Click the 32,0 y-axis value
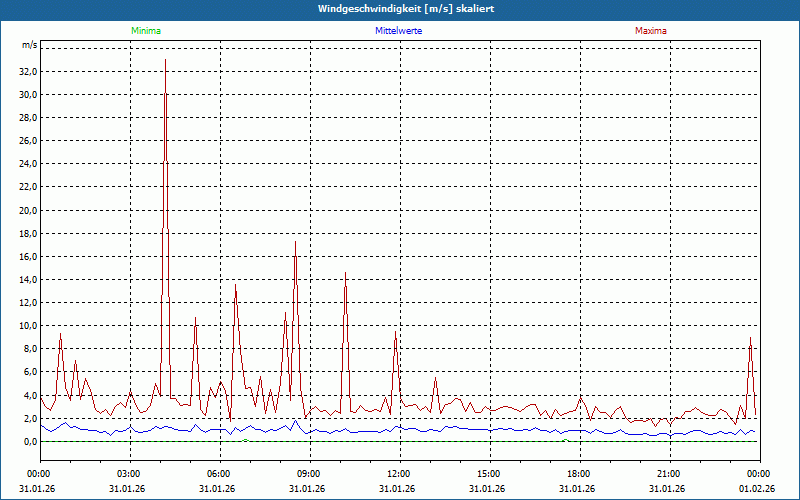 point(29,71)
